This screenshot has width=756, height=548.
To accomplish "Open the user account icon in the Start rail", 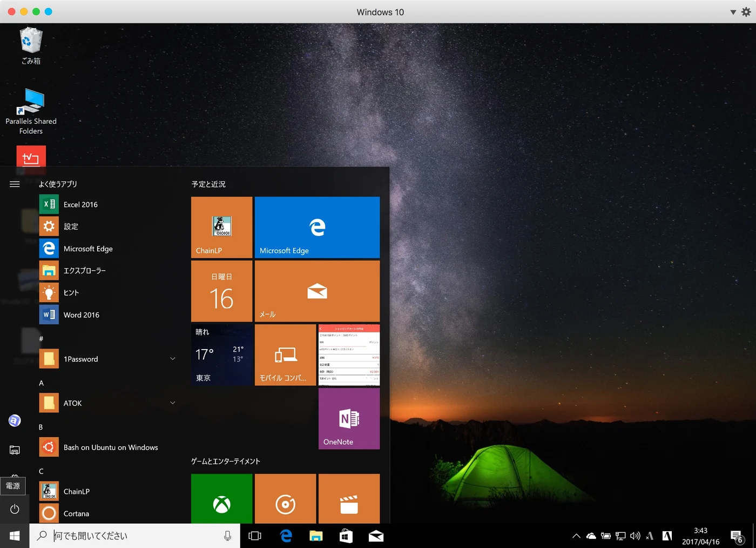I will click(x=15, y=420).
